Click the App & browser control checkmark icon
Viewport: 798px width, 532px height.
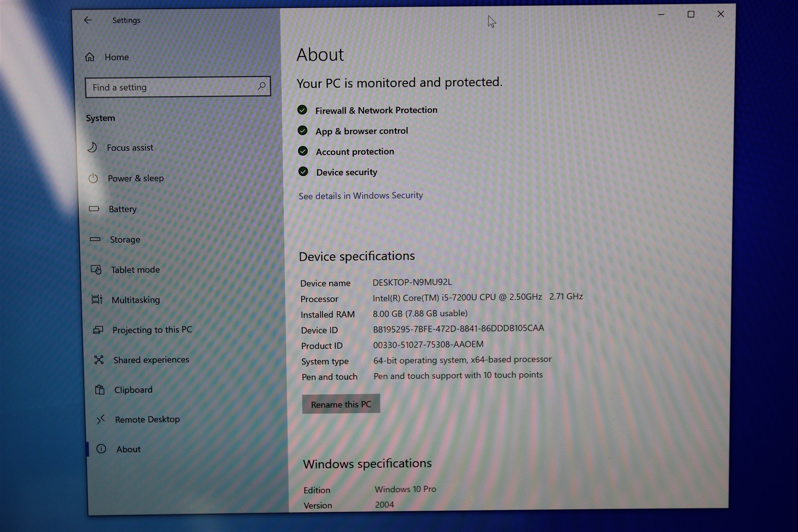[x=303, y=131]
